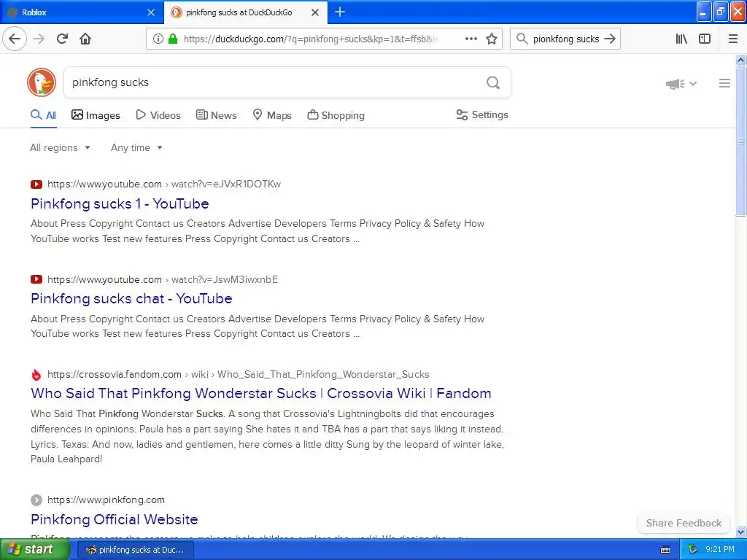Screen dimensions: 747x560
Task: Select the All results tab
Action: 43,115
